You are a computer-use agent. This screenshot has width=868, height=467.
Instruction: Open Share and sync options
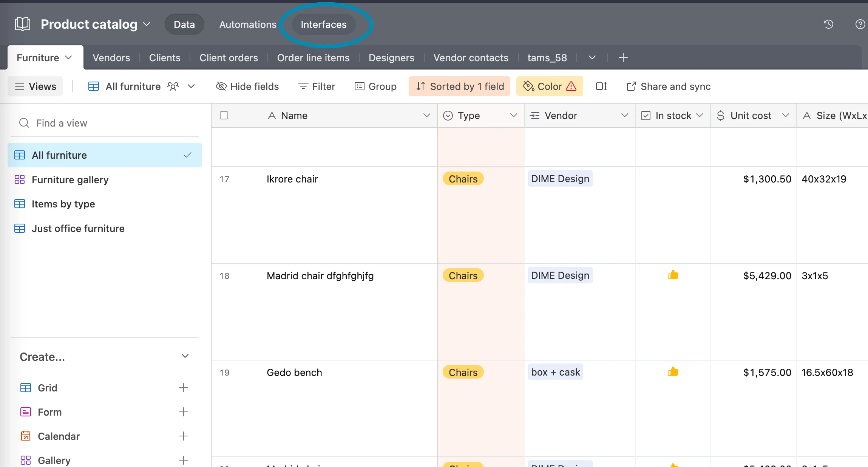coord(669,87)
